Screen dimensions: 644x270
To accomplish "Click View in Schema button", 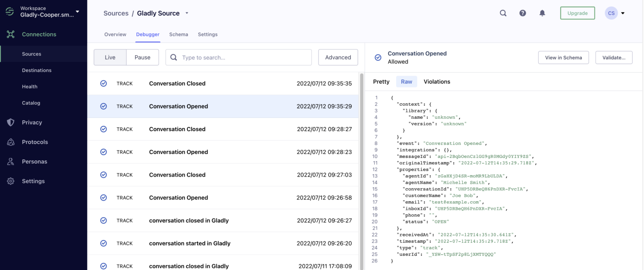I will pyautogui.click(x=563, y=57).
